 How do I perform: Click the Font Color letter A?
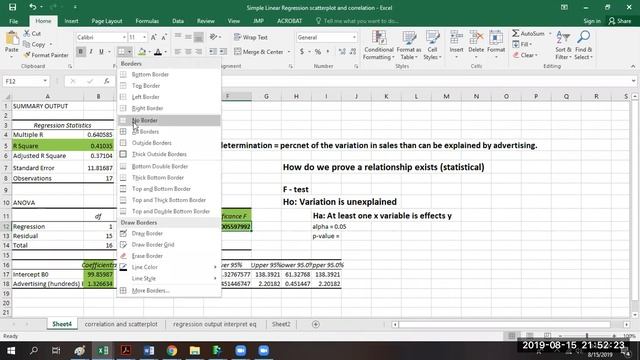tap(158, 52)
